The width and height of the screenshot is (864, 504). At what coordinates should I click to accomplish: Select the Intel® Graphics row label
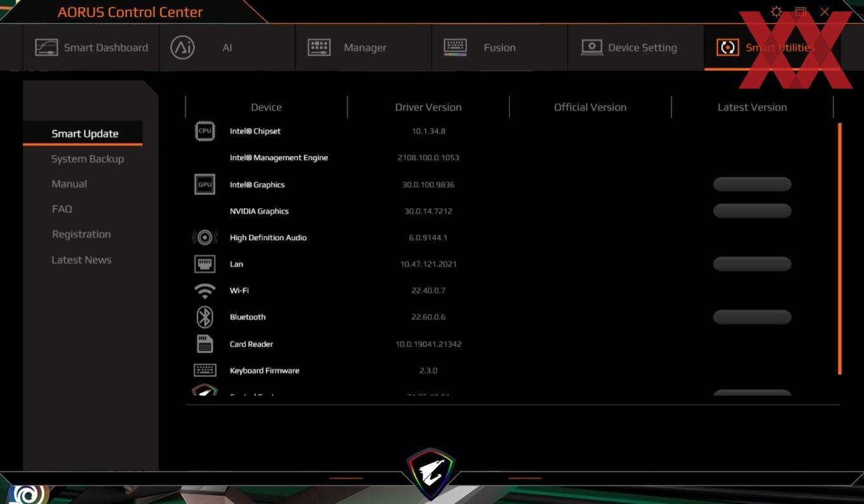click(257, 185)
